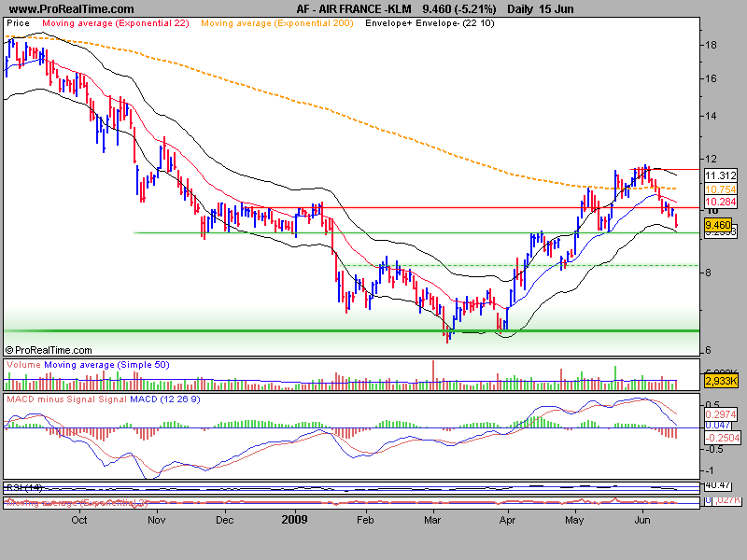Image resolution: width=747 pixels, height=560 pixels.
Task: Click the 9.460 (-5.21%) header quote
Action: pos(458,9)
